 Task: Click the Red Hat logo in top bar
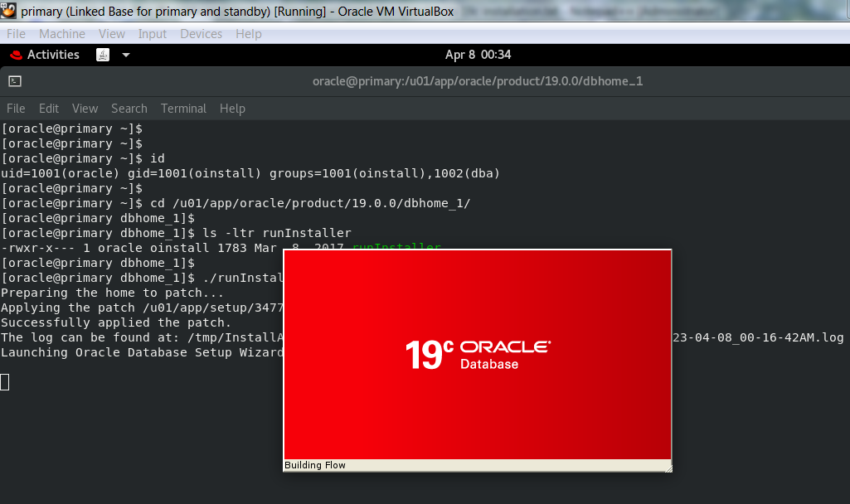[16, 55]
